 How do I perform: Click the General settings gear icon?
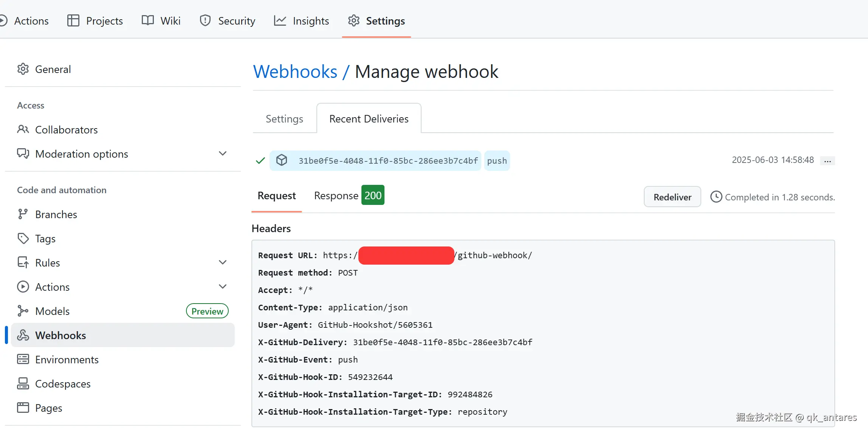click(23, 69)
